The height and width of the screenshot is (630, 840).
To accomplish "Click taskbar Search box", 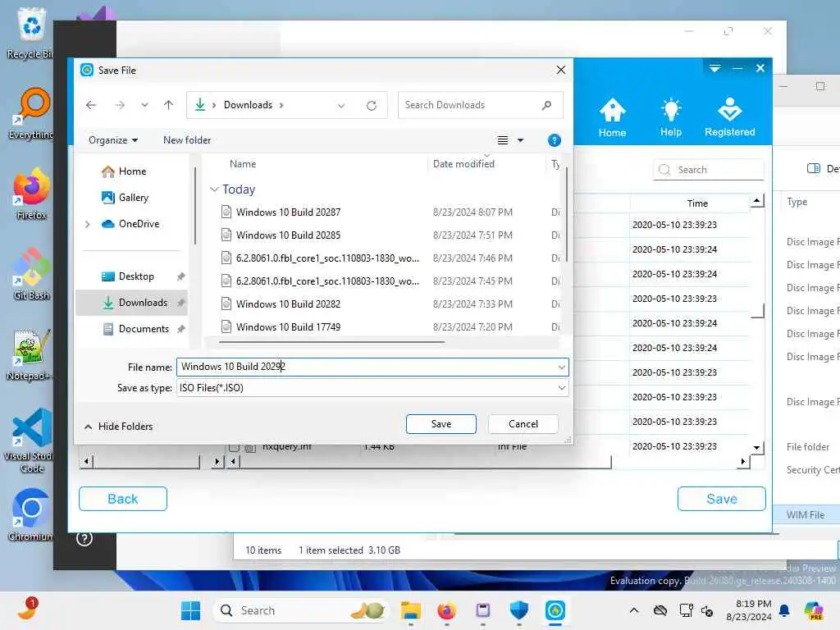I will pos(301,610).
